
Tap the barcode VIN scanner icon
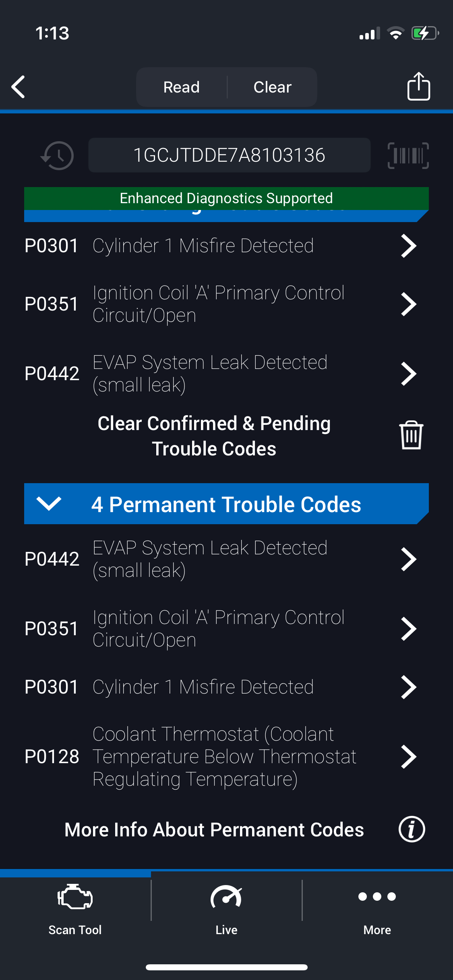click(408, 155)
